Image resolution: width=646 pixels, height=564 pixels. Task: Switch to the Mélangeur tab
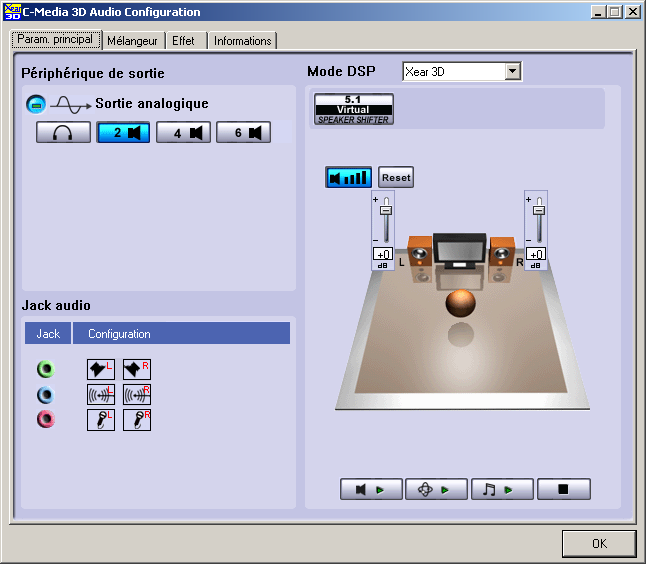[133, 41]
